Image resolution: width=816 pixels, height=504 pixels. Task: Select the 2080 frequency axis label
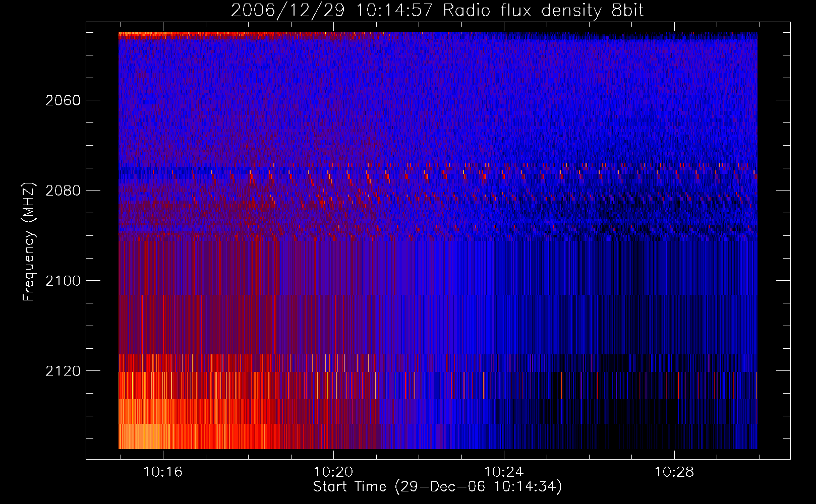coord(63,191)
